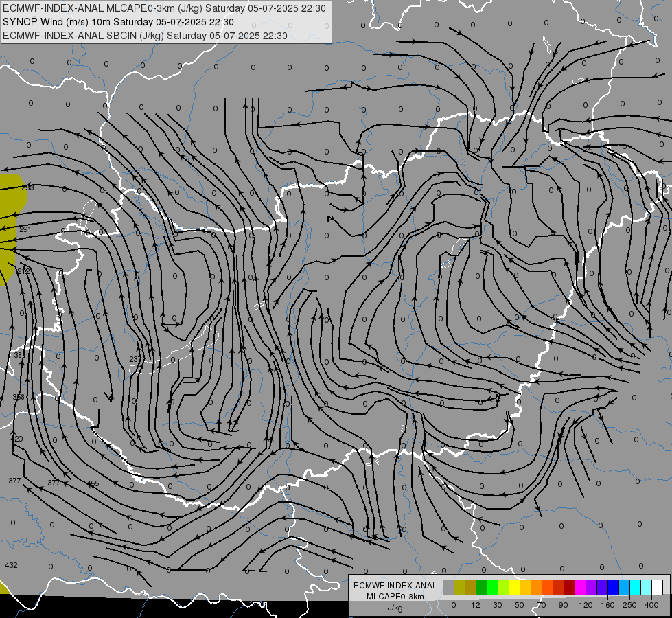Click the legend tick label '50'
The image size is (672, 618).
520,605
